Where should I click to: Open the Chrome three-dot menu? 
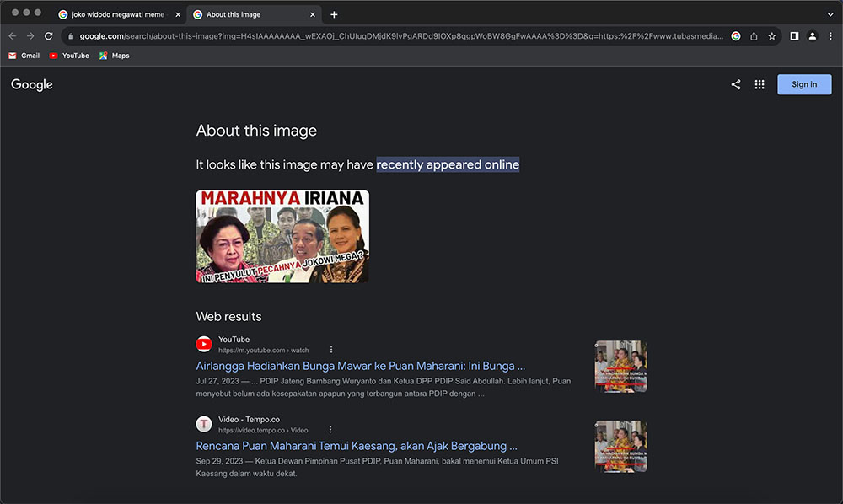(x=830, y=36)
